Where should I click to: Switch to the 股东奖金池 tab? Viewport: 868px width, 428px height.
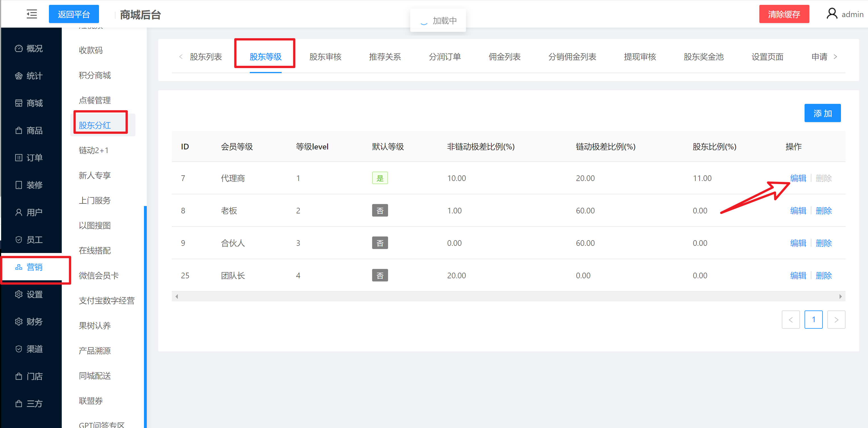704,57
